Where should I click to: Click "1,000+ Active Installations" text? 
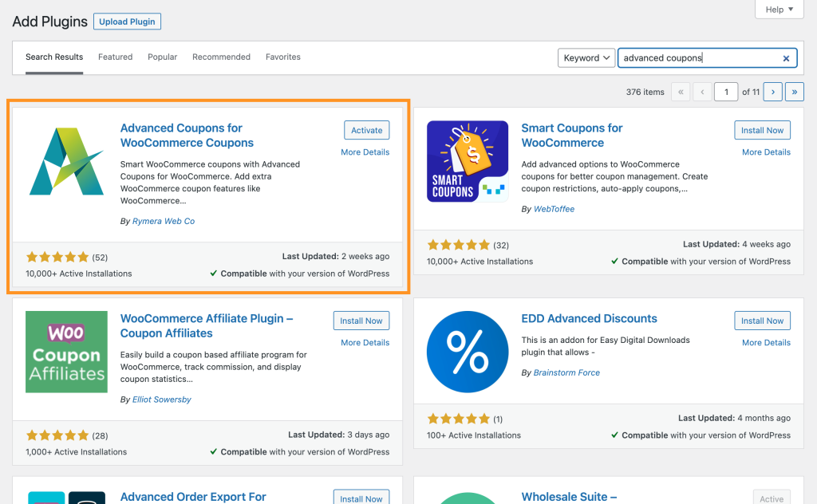click(x=76, y=452)
